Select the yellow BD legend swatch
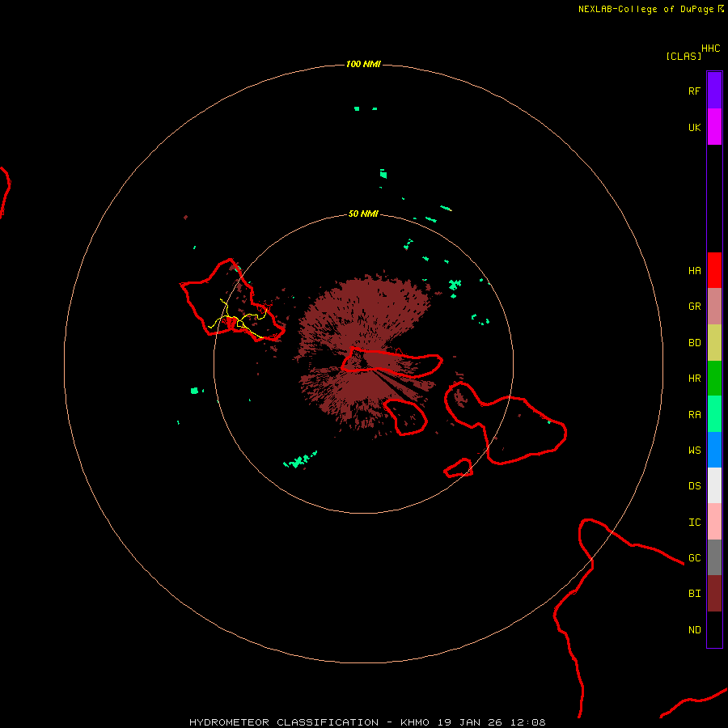 714,343
